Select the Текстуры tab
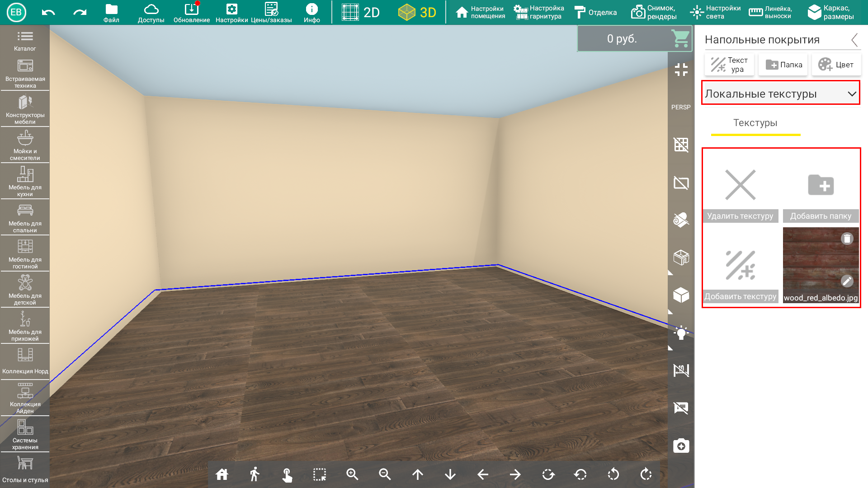Screen dimensions: 868x488 pos(755,123)
